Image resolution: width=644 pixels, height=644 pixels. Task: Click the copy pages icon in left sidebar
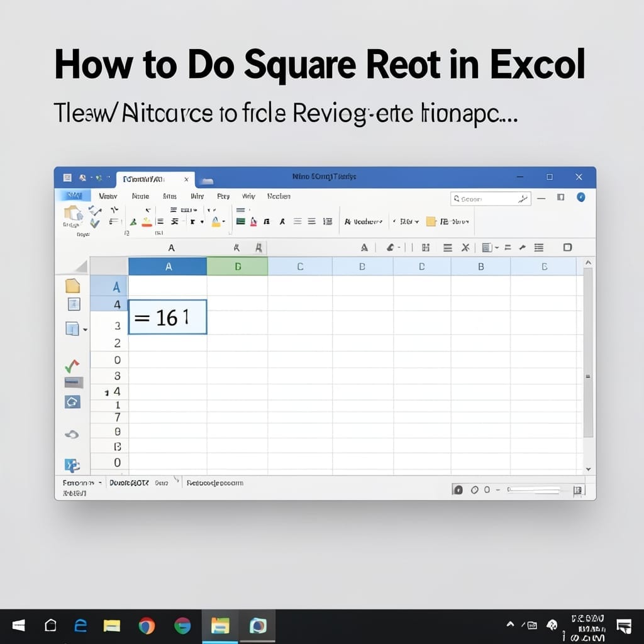click(x=72, y=328)
